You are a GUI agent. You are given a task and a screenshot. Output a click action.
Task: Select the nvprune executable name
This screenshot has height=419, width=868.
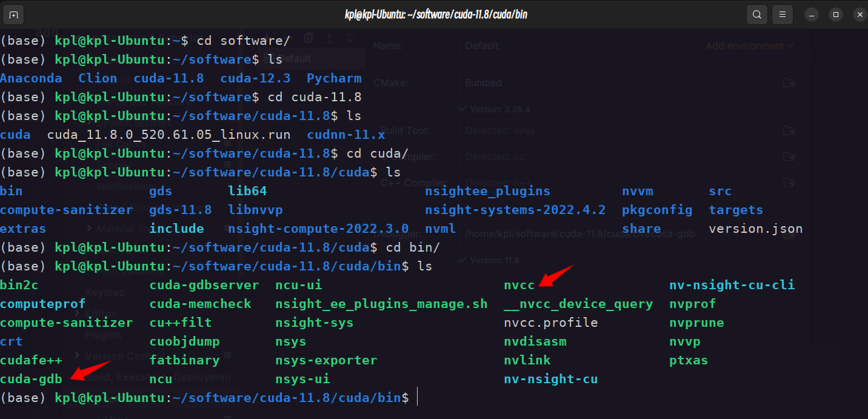[x=696, y=323]
